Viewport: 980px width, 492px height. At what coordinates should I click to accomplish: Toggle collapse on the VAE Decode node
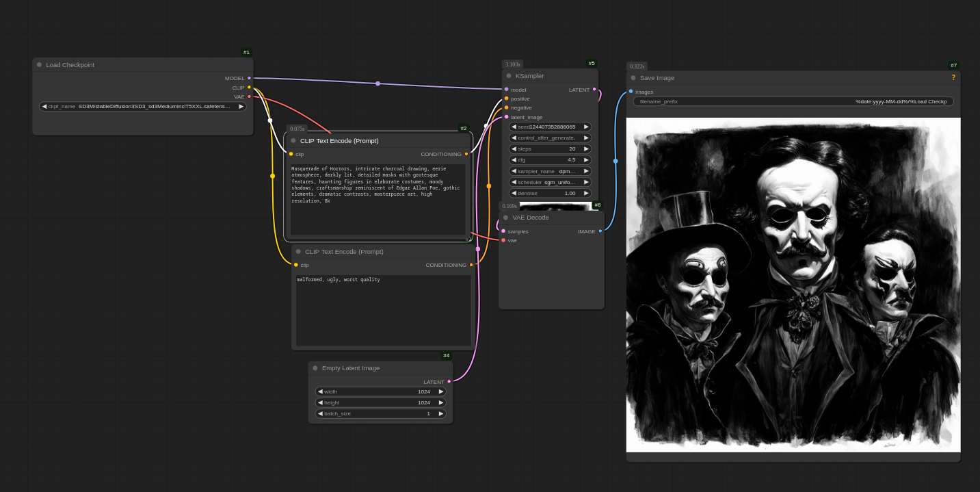(x=506, y=218)
